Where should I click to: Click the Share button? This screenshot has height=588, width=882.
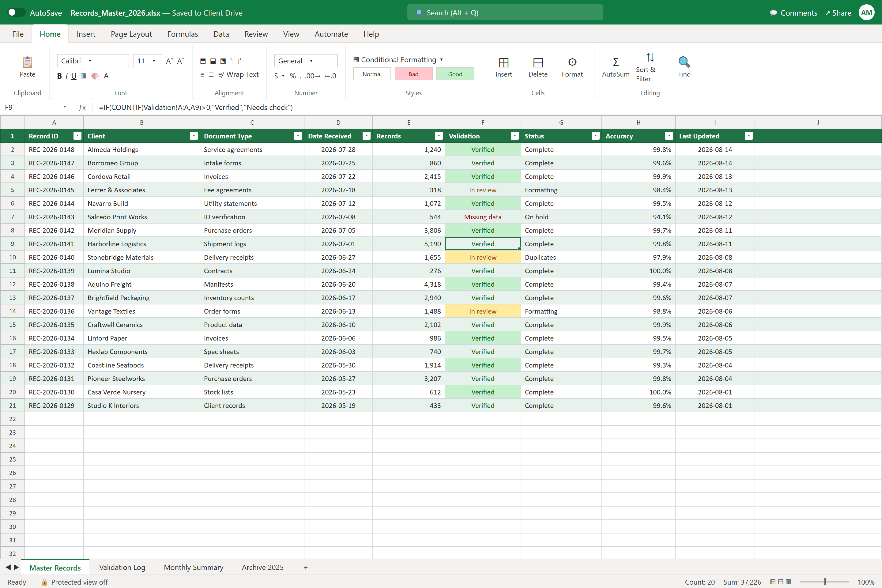(838, 13)
